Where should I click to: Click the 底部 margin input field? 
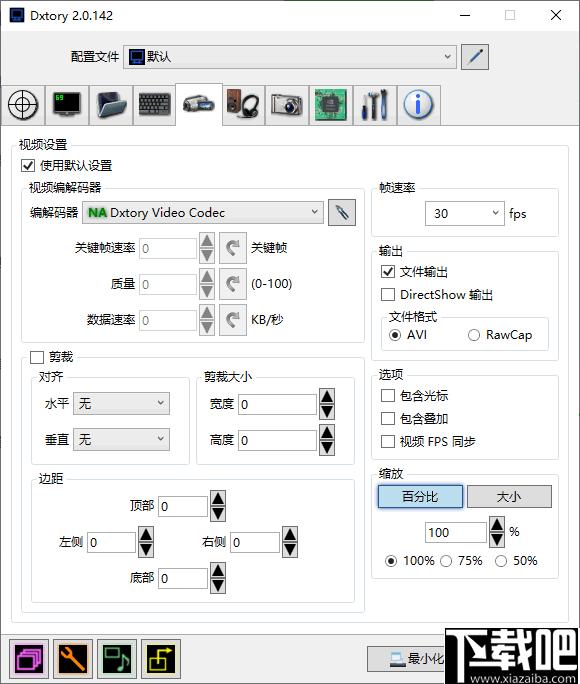[x=183, y=578]
